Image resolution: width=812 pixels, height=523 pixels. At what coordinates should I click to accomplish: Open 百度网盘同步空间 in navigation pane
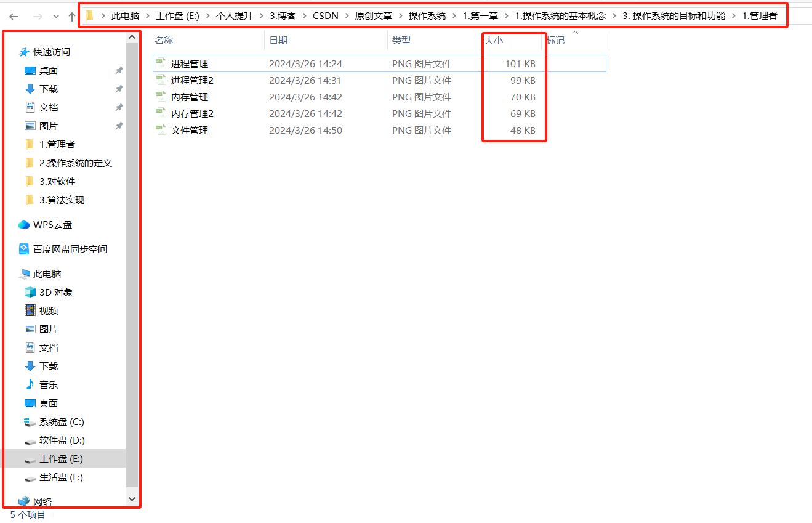point(70,249)
